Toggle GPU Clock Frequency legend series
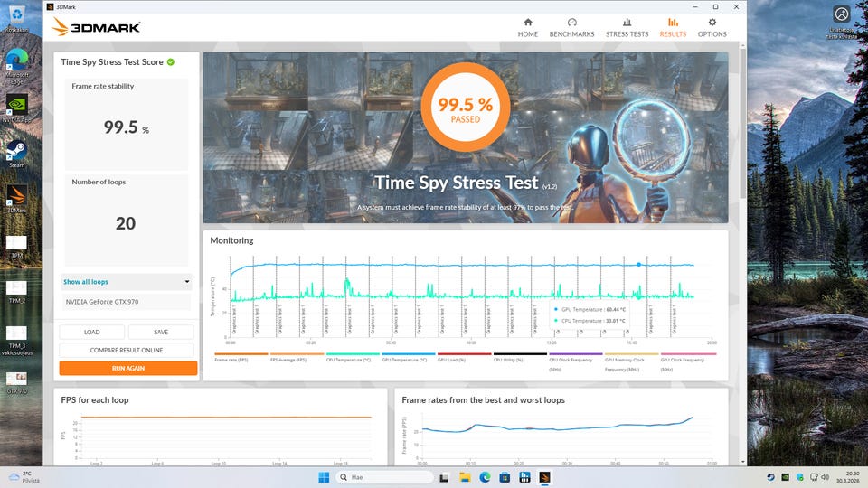Viewport: 868px width, 488px height. (688, 362)
